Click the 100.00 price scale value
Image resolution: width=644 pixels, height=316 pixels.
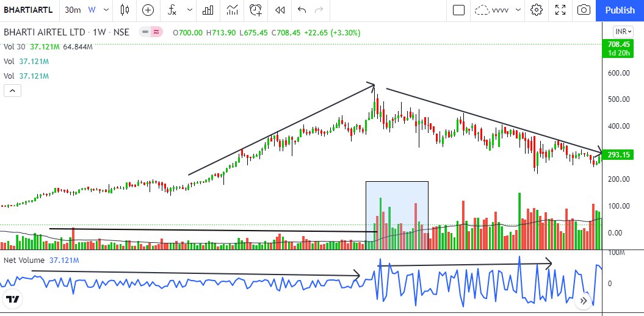(x=618, y=206)
